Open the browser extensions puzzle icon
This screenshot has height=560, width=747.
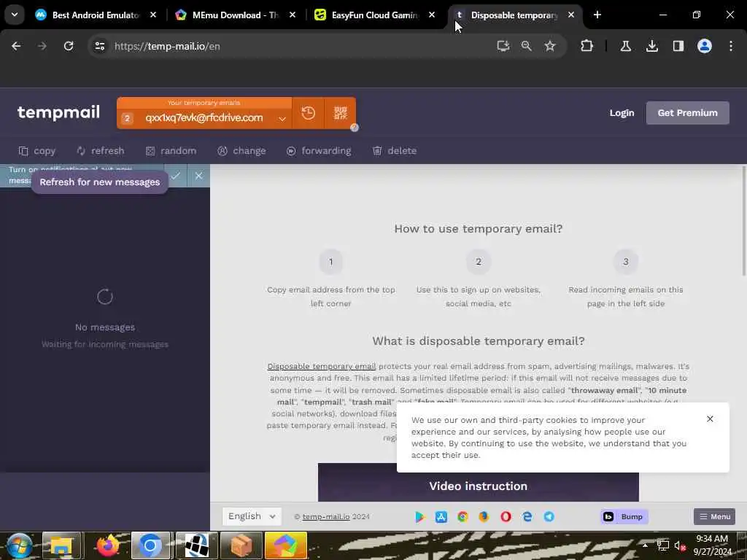(587, 46)
